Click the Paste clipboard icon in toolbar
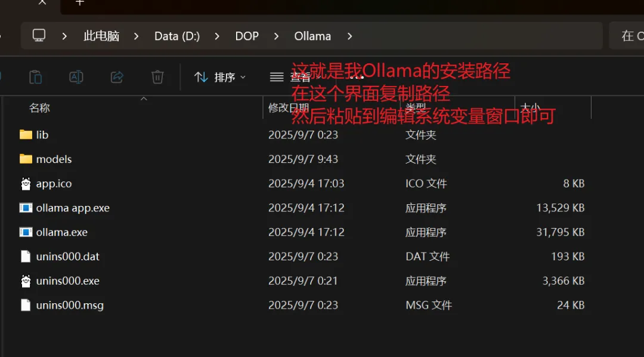This screenshot has width=644, height=357. point(35,77)
